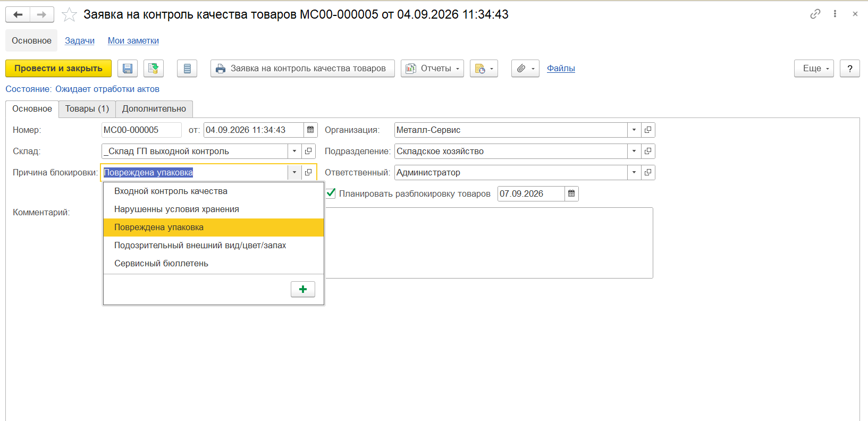
Task: Open the Причина блокировки value form icon
Action: coord(308,172)
